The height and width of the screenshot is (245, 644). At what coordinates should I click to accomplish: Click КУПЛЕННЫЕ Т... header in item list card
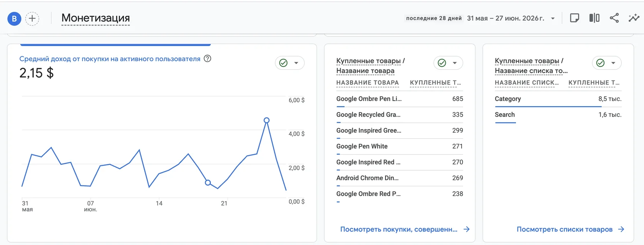(x=594, y=82)
